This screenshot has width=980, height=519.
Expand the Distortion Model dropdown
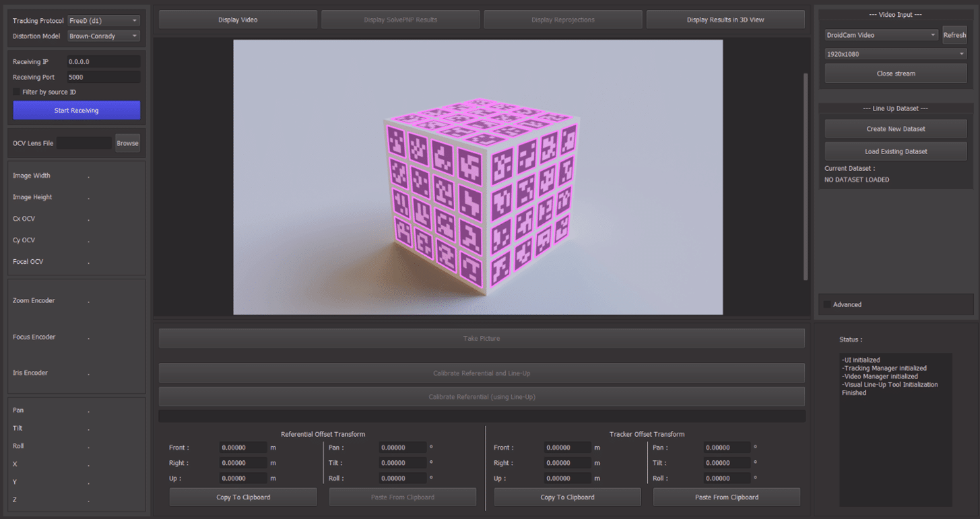point(104,36)
